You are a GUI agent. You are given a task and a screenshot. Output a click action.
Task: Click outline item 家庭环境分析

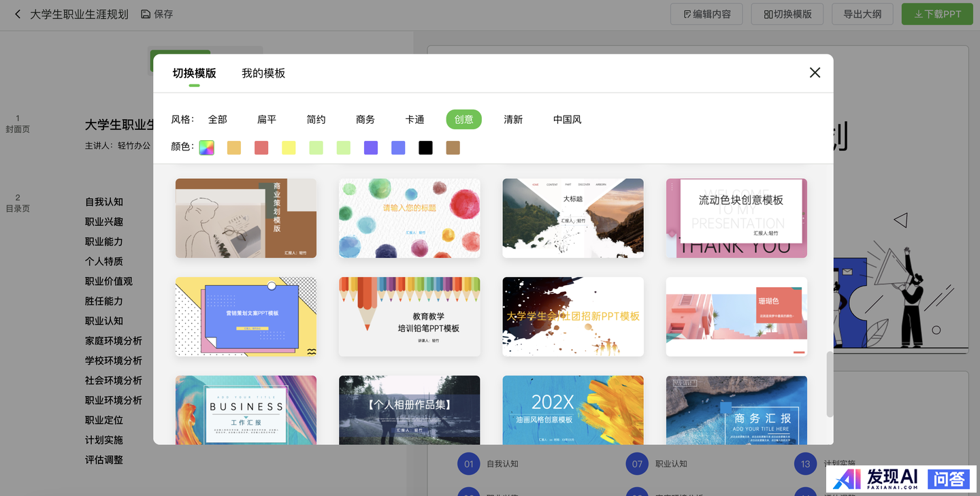pyautogui.click(x=114, y=341)
